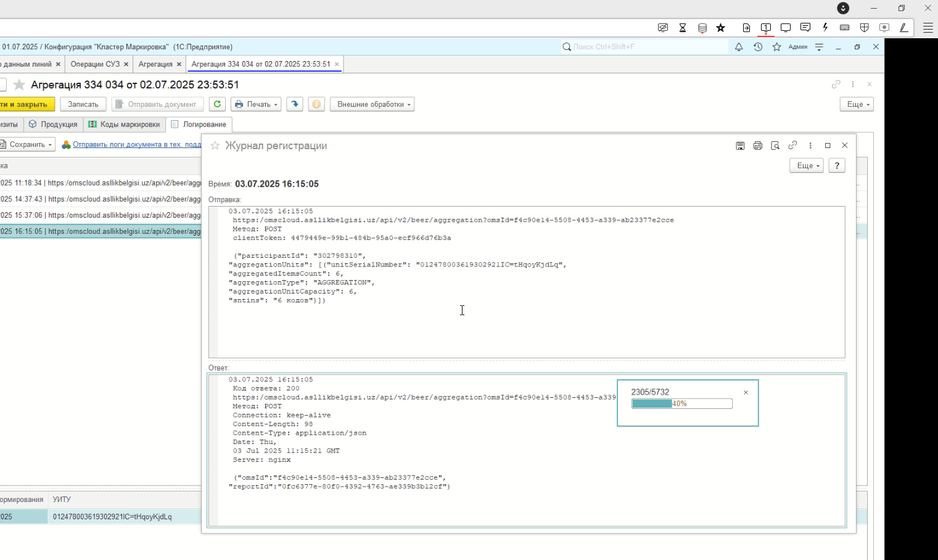Get link icon in Журнал регистрации header
Image resolution: width=938 pixels, height=560 pixels.
click(792, 146)
